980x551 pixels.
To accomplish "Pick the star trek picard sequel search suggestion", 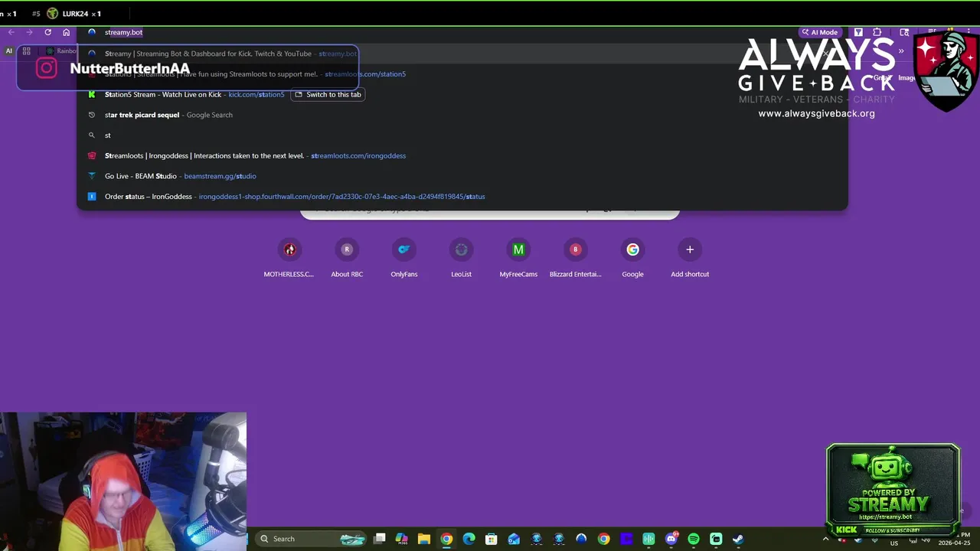I will click(x=462, y=115).
